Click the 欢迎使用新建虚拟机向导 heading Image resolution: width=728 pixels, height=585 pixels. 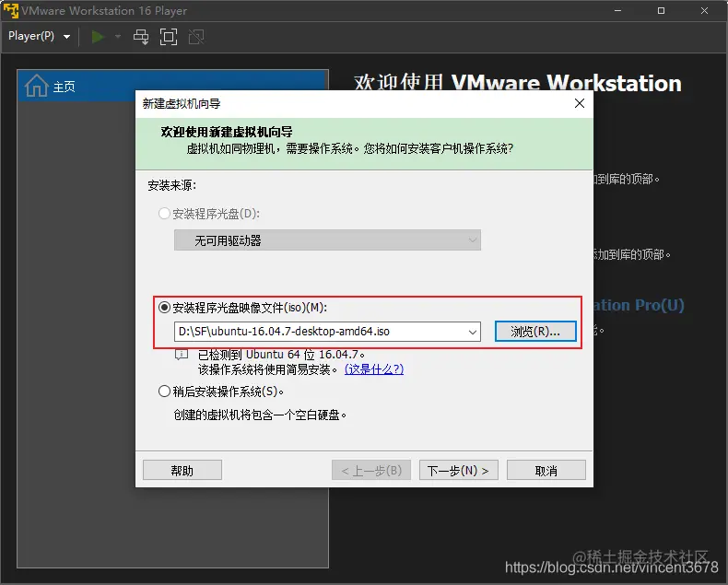(x=227, y=132)
